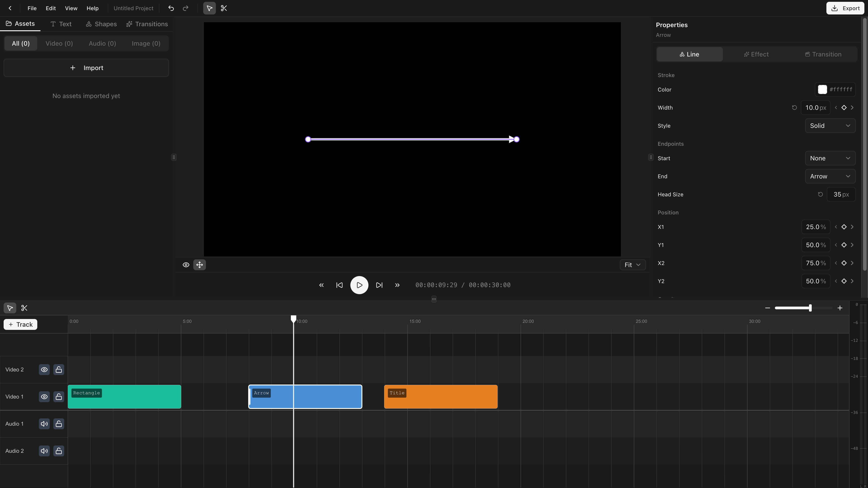Zoom in timeline with plus icon

840,308
